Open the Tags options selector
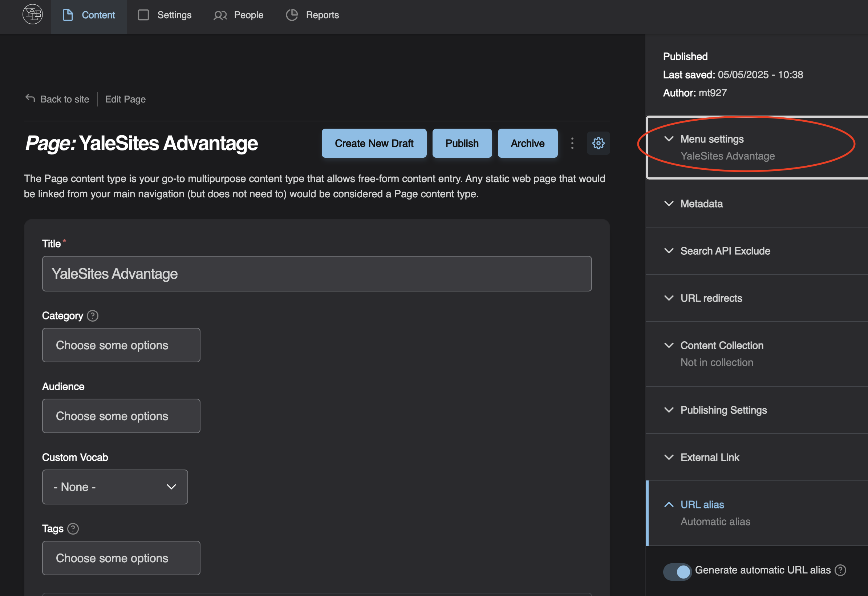The width and height of the screenshot is (868, 596). [x=121, y=558]
